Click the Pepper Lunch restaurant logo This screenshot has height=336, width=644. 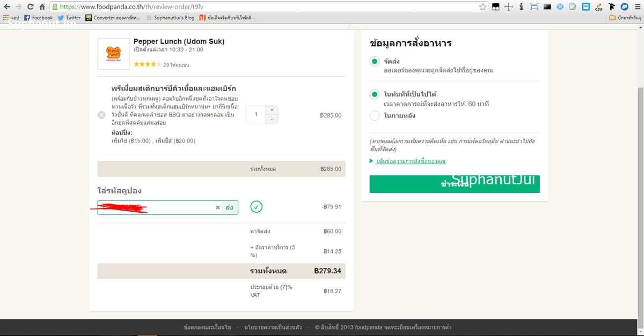pyautogui.click(x=113, y=54)
